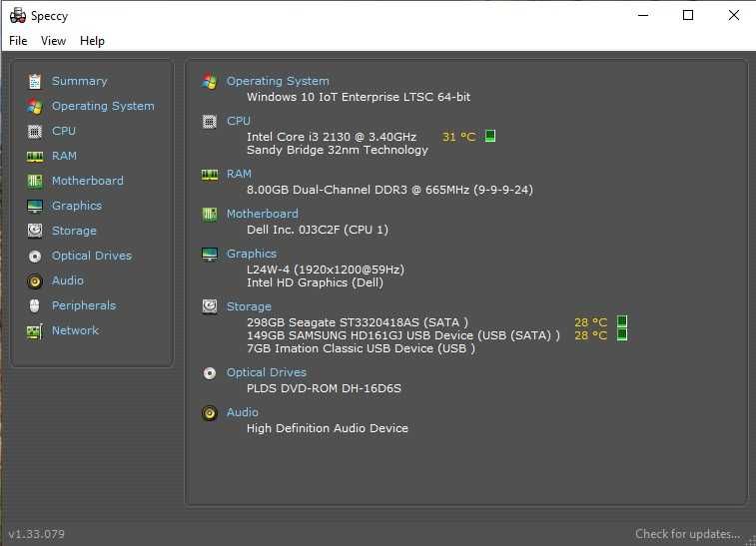Select the Storage drive icon in sidebar
Image resolution: width=756 pixels, height=546 pixels.
(35, 231)
